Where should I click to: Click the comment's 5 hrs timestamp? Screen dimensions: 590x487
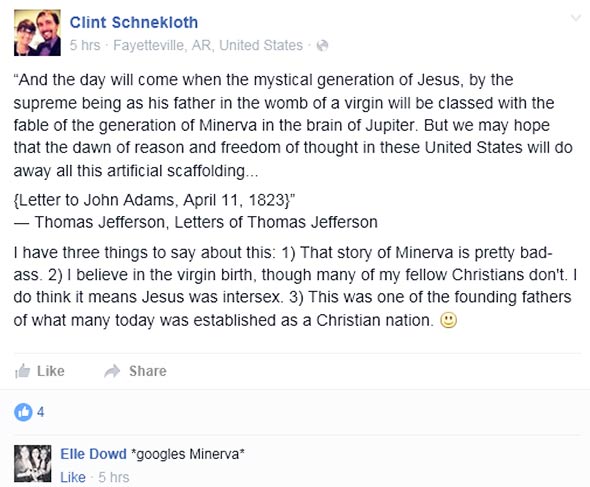114,477
